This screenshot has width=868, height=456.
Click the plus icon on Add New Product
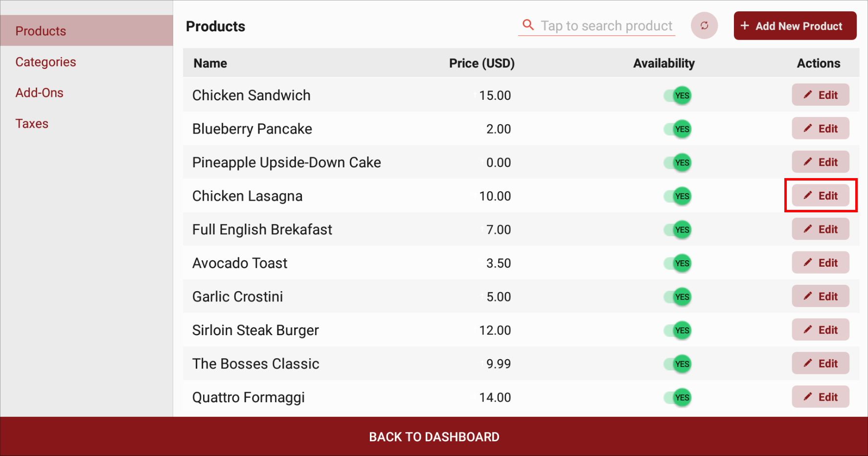pyautogui.click(x=745, y=25)
